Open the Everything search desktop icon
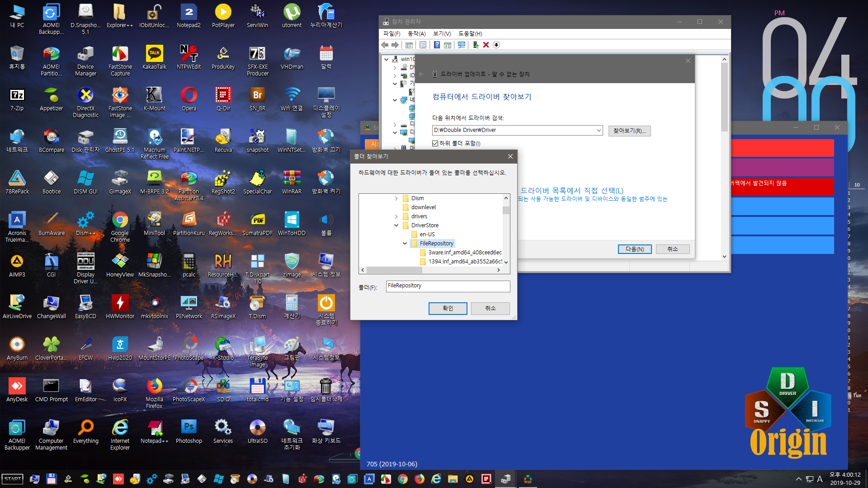The image size is (868, 488). 85,432
